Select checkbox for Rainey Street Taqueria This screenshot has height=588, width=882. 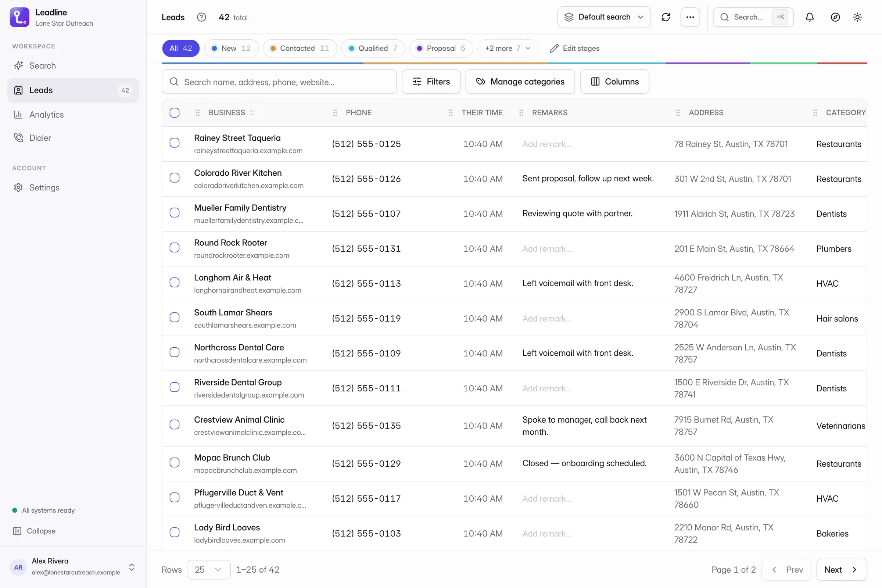(x=174, y=143)
